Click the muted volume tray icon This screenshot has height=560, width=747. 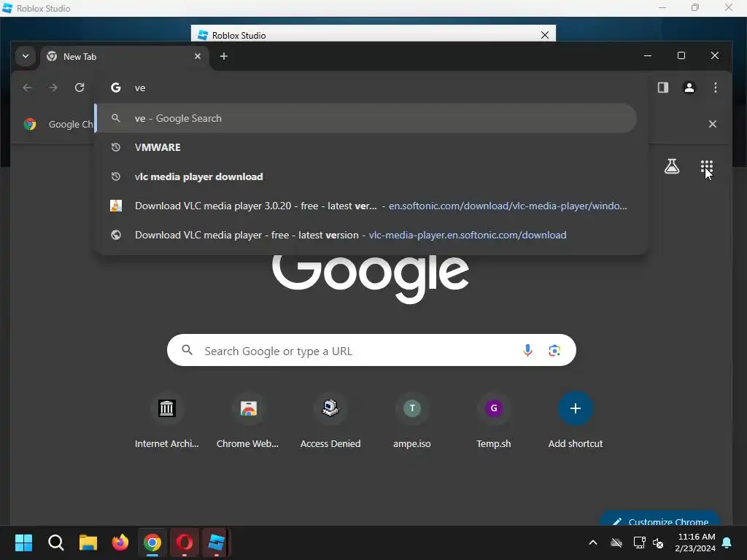coord(659,542)
